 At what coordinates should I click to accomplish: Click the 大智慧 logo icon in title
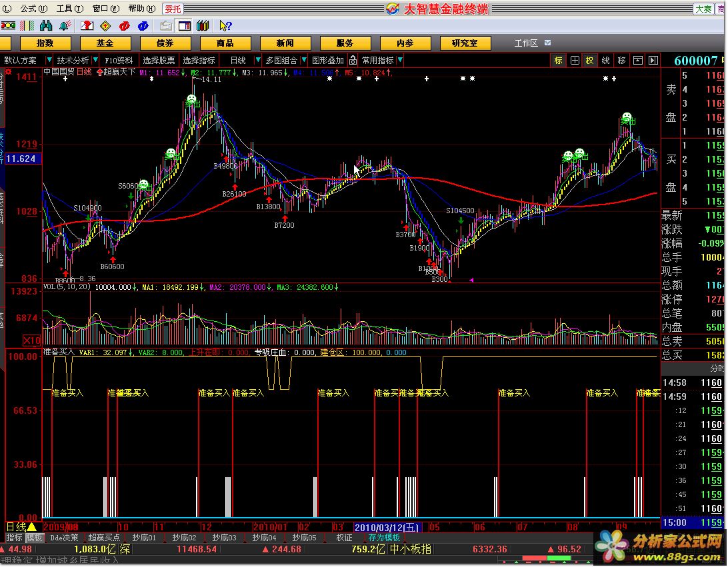pos(392,9)
